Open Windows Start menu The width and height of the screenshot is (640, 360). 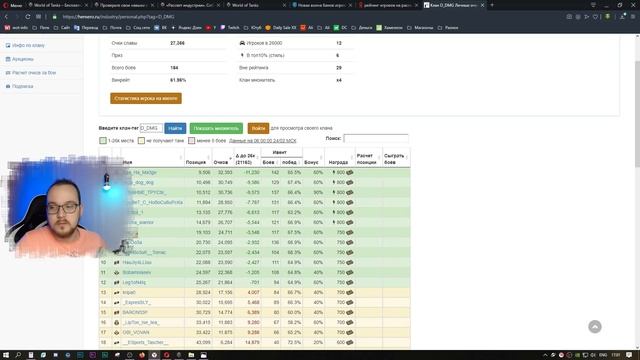6,355
